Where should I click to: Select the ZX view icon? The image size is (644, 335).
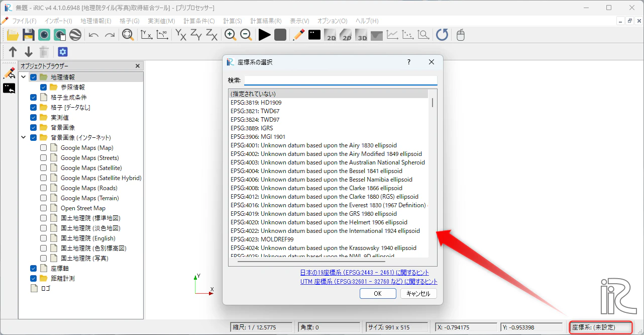coord(211,35)
